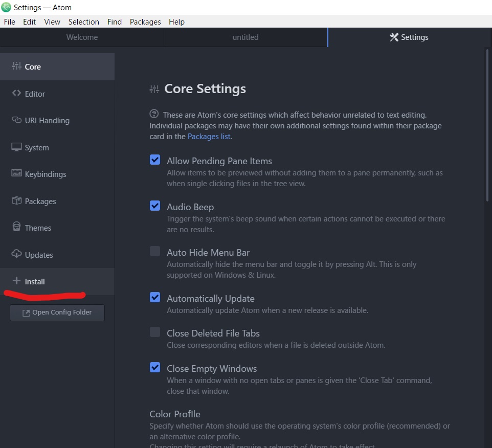492x448 pixels.
Task: Open the File menu
Action: point(9,21)
